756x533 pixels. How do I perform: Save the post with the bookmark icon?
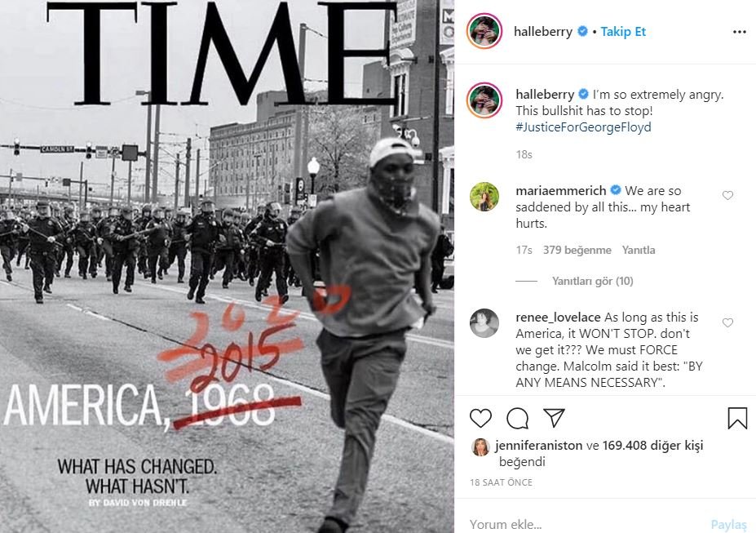point(737,418)
